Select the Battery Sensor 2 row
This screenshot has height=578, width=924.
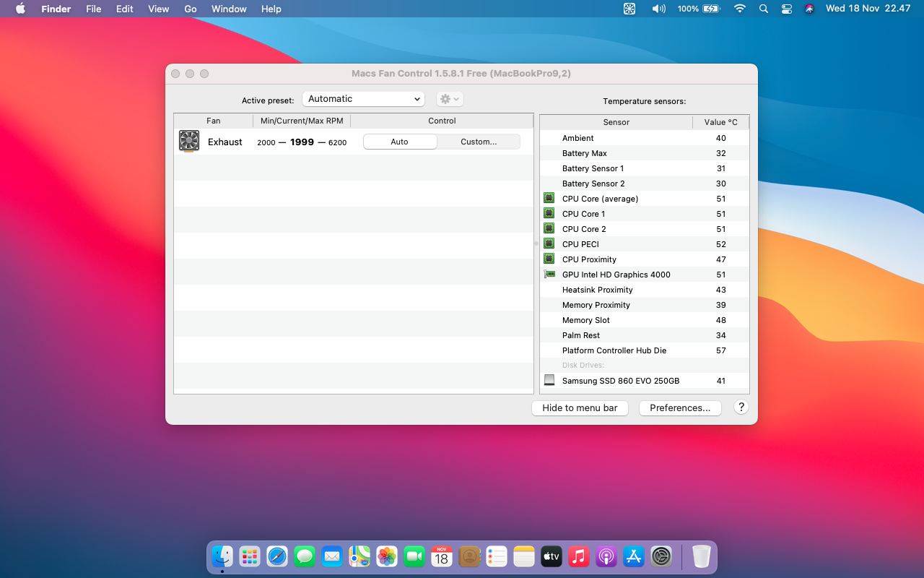click(x=645, y=184)
